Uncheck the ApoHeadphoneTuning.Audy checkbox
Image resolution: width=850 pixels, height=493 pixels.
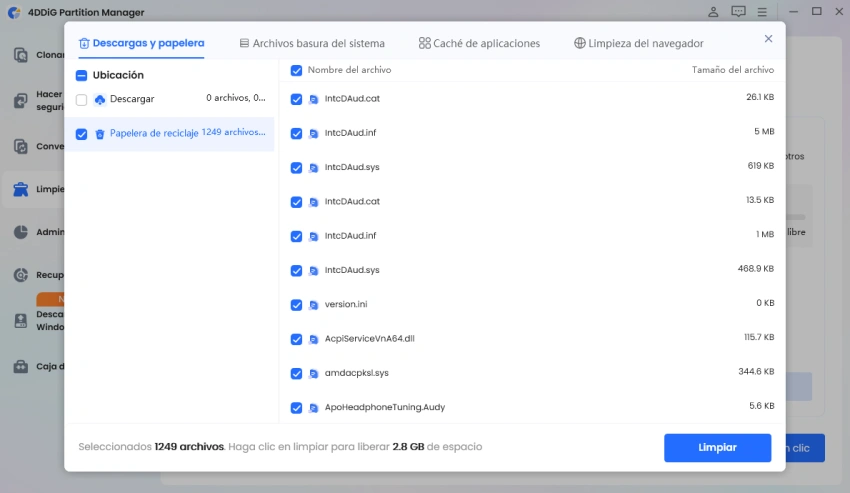coord(296,408)
